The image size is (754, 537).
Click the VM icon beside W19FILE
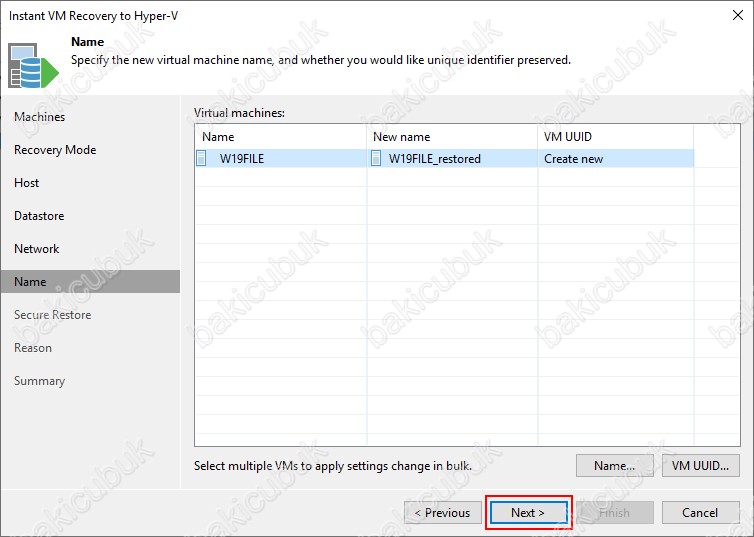click(x=201, y=158)
